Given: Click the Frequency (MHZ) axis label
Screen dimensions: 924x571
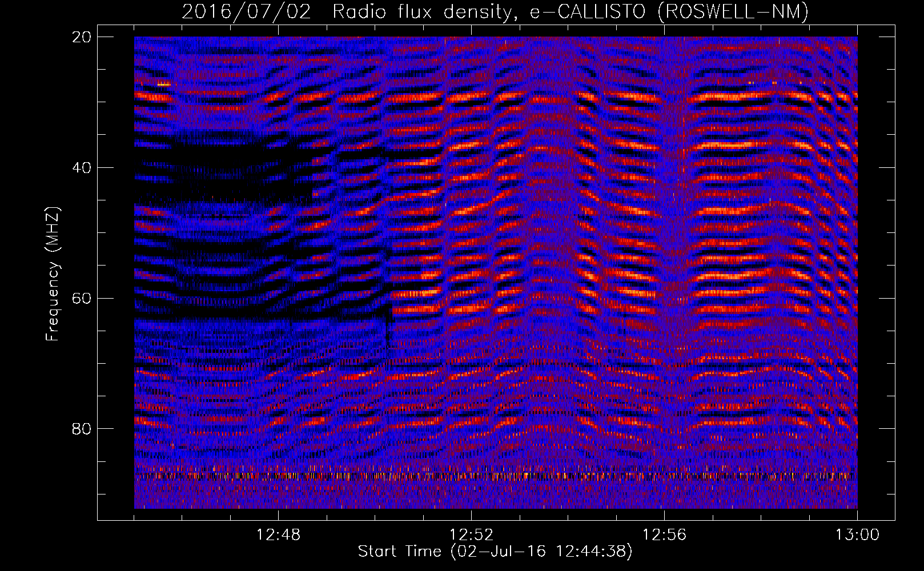Looking at the screenshot, I should (53, 274).
